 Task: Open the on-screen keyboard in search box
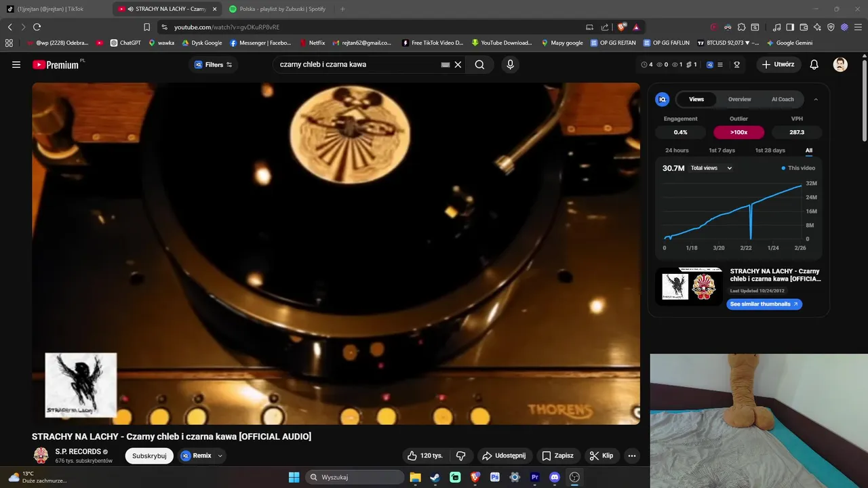click(445, 64)
